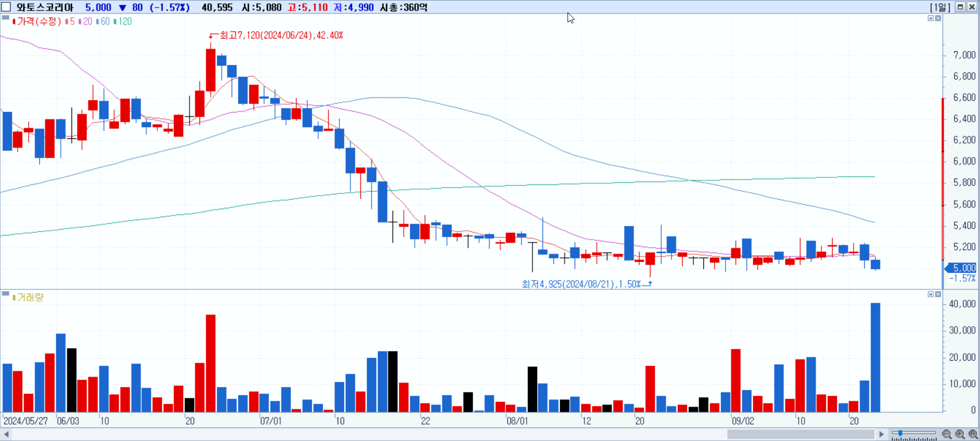Click the zoom out magnifier icon
The height and width of the screenshot is (441, 980).
947,434
